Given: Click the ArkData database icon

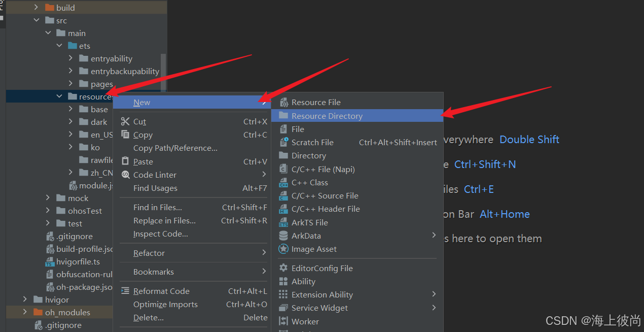Looking at the screenshot, I should 283,236.
